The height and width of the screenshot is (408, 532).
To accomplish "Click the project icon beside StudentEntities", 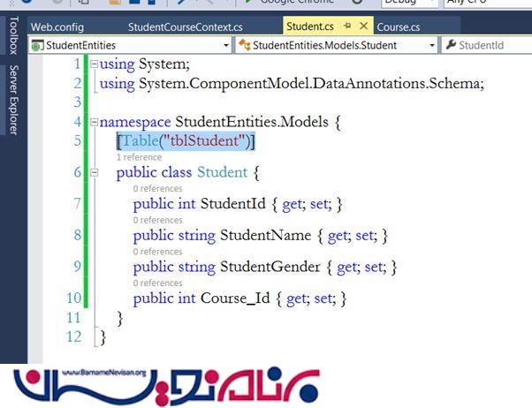I will coord(37,45).
